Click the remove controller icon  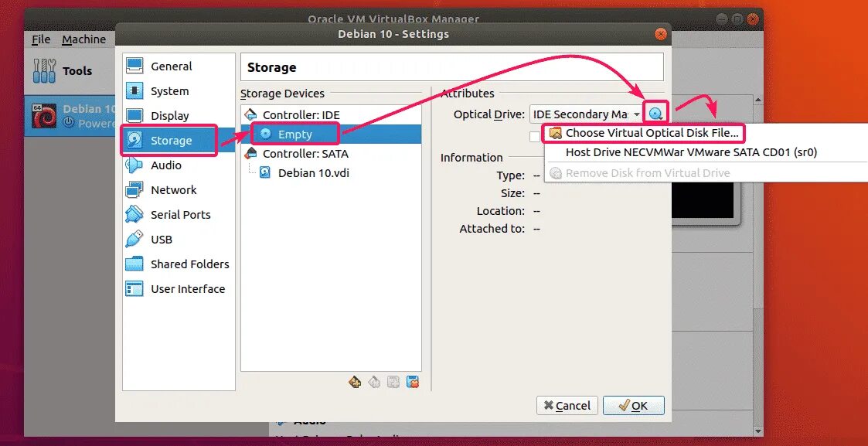pos(374,381)
